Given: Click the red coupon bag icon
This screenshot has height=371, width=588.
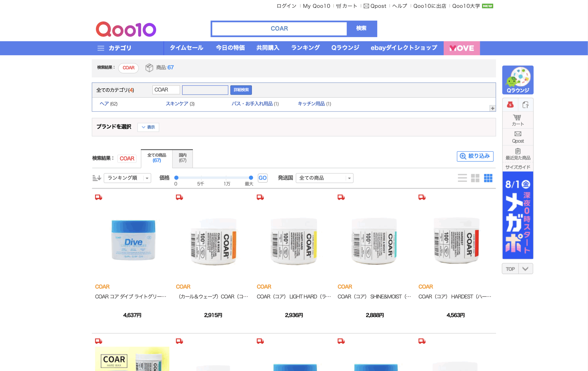Looking at the screenshot, I should (x=510, y=105).
